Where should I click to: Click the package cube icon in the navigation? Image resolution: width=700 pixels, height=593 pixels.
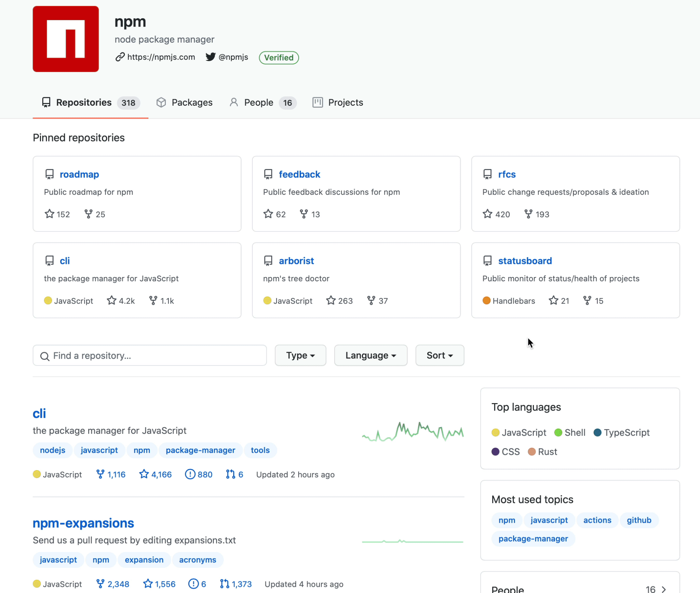[x=161, y=102]
